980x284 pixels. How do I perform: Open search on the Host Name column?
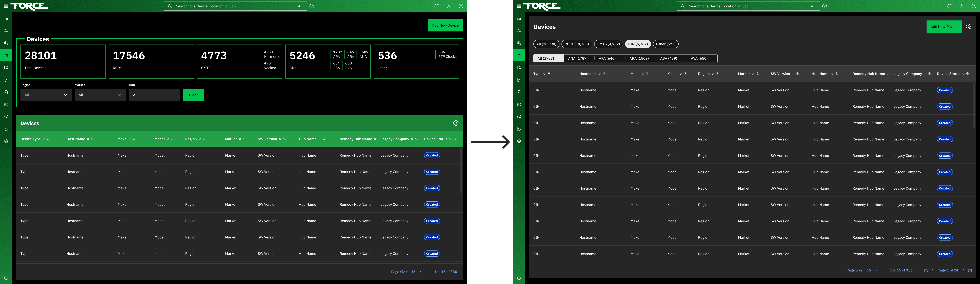pyautogui.click(x=92, y=139)
